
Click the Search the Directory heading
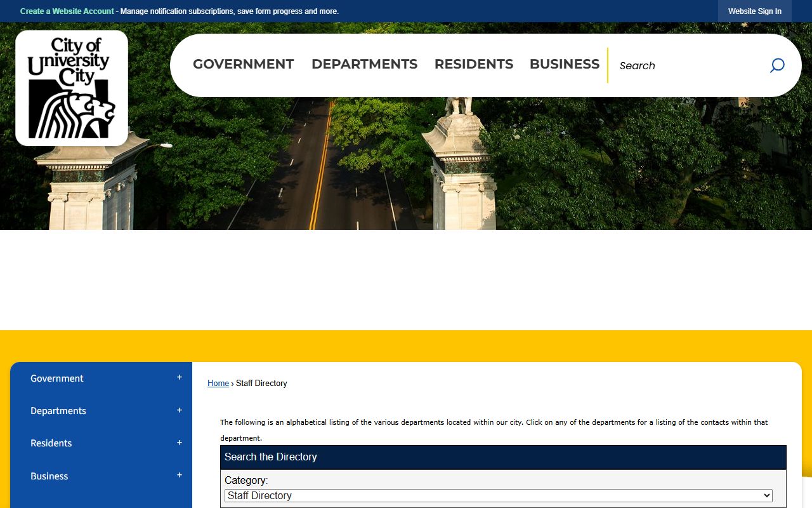click(x=271, y=457)
